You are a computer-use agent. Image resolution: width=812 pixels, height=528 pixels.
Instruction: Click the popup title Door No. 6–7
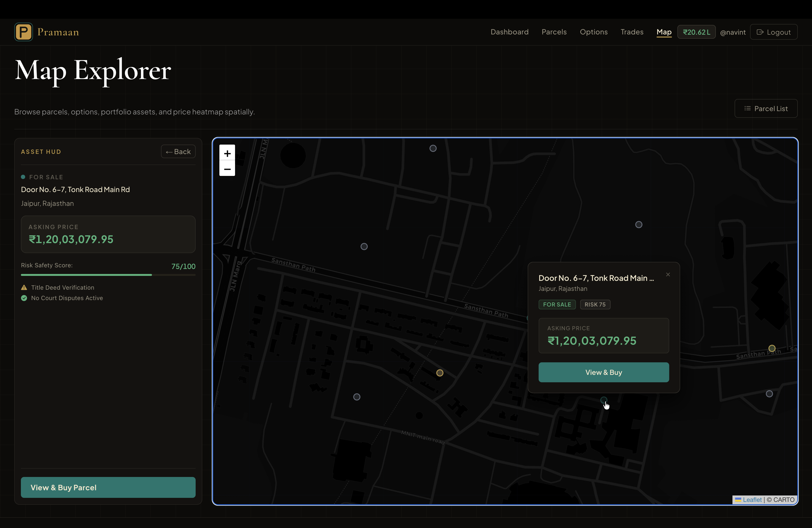(x=596, y=278)
